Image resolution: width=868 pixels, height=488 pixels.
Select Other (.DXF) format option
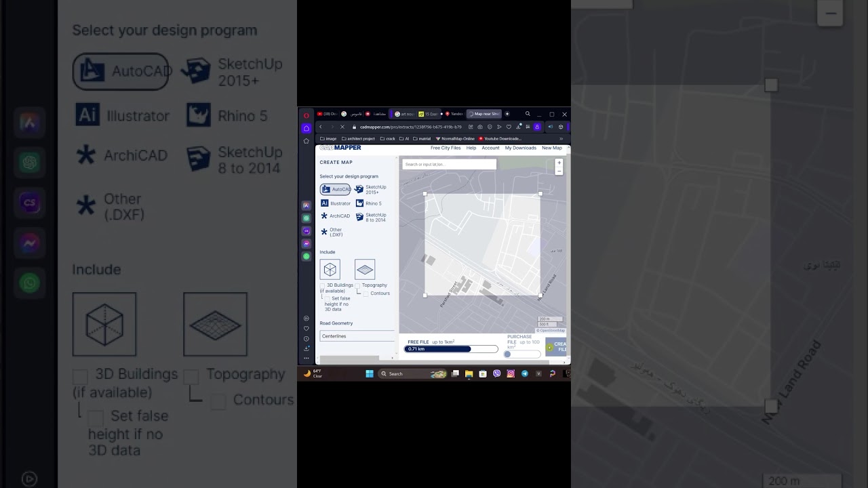332,232
